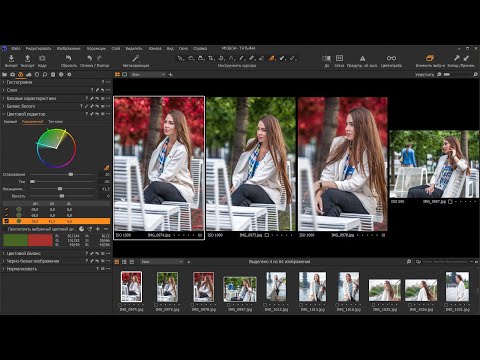480x360 pixels.
Task: Open the Фон layer dropdown above viewer
Action: [148, 74]
